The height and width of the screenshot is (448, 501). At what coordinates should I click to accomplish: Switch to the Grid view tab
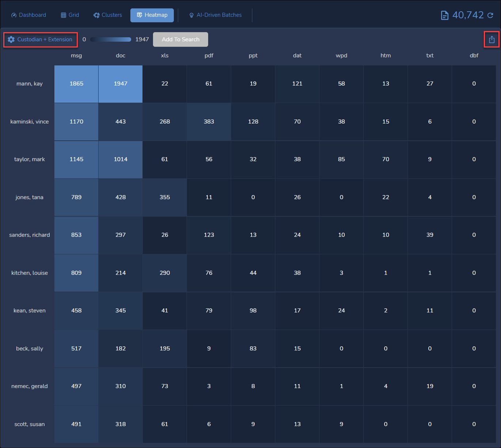pyautogui.click(x=70, y=15)
